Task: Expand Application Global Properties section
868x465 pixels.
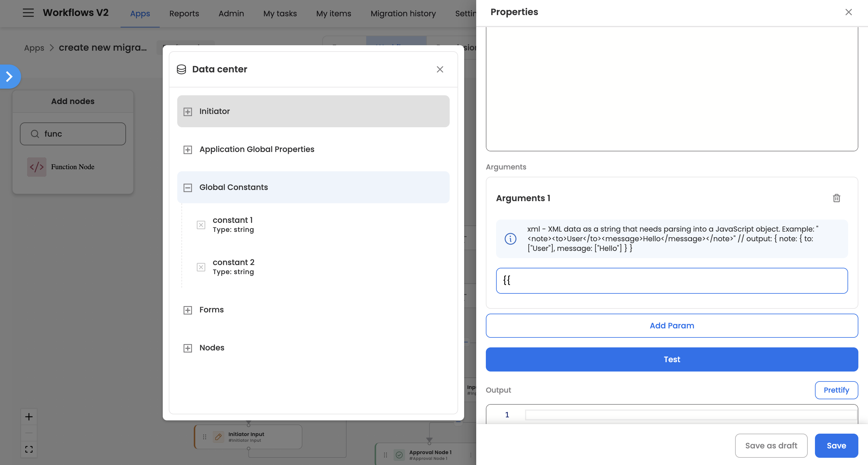Action: point(188,150)
